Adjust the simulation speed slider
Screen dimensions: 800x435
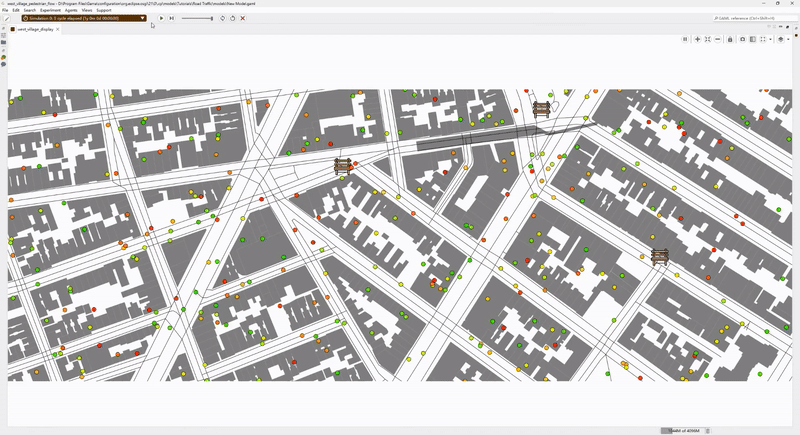211,18
